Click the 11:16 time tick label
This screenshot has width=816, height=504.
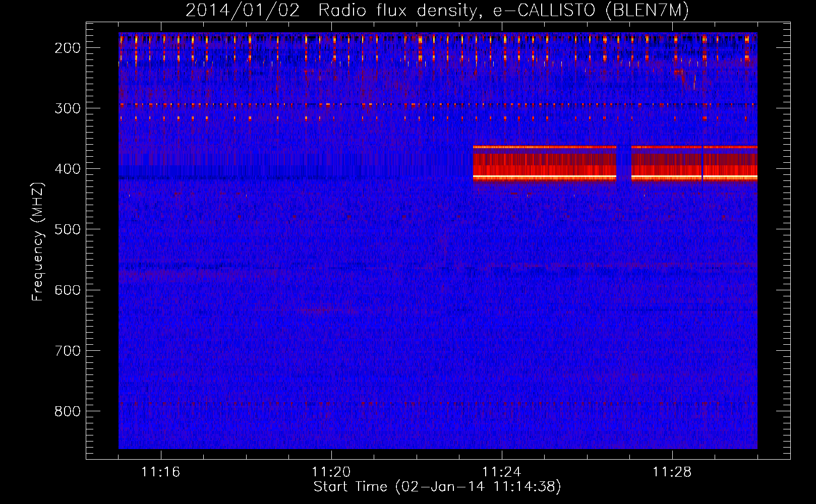point(161,472)
